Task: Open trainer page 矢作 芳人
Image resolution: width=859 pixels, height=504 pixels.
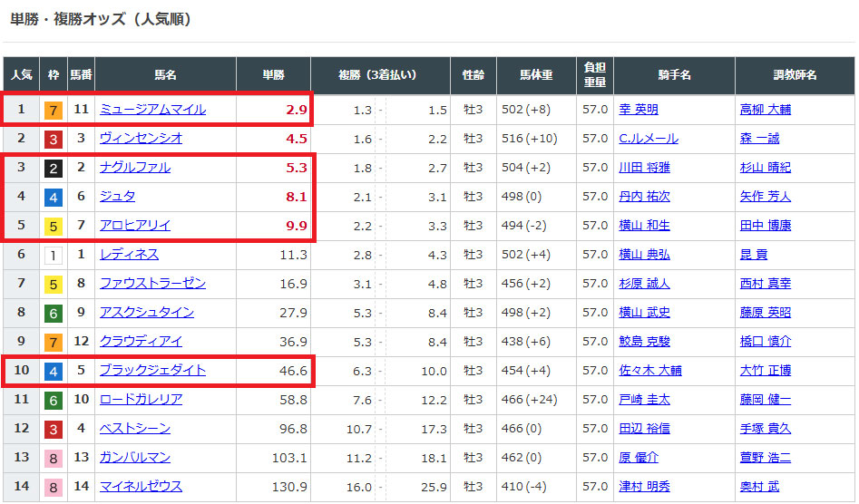Action: 765,197
